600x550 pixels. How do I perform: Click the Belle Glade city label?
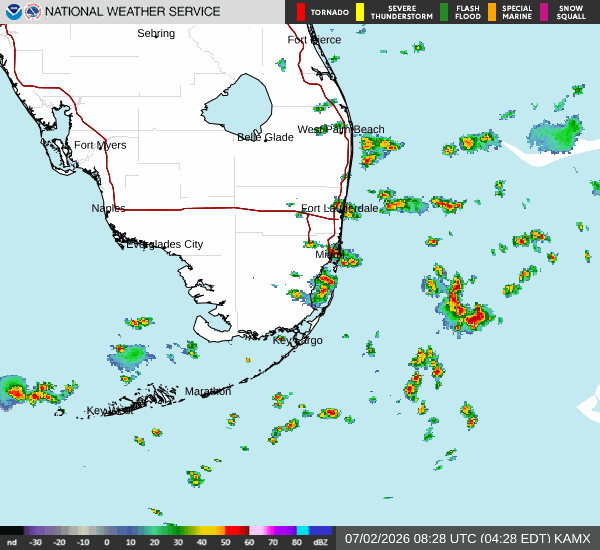tap(265, 137)
